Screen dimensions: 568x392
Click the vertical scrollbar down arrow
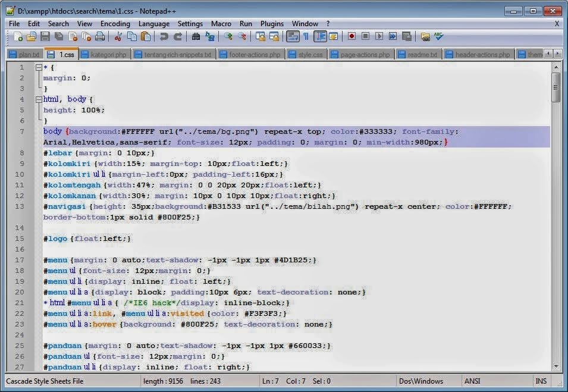click(556, 366)
